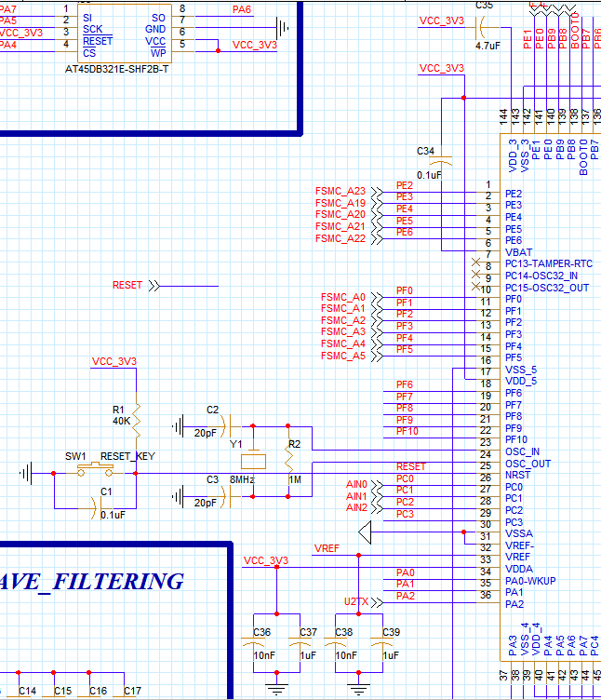This screenshot has height=700, width=601.
Task: Select the red VREF net label
Action: (x=327, y=548)
